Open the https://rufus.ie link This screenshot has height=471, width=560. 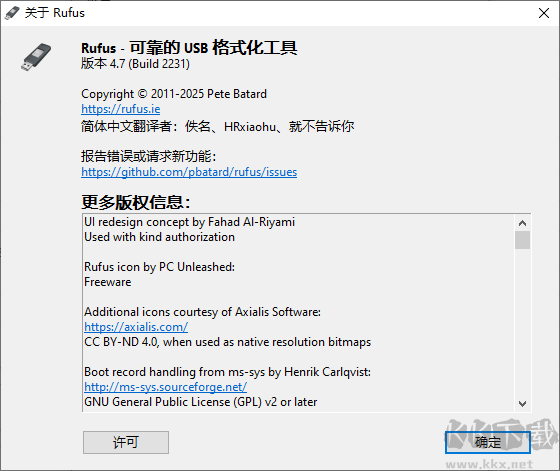(121, 109)
